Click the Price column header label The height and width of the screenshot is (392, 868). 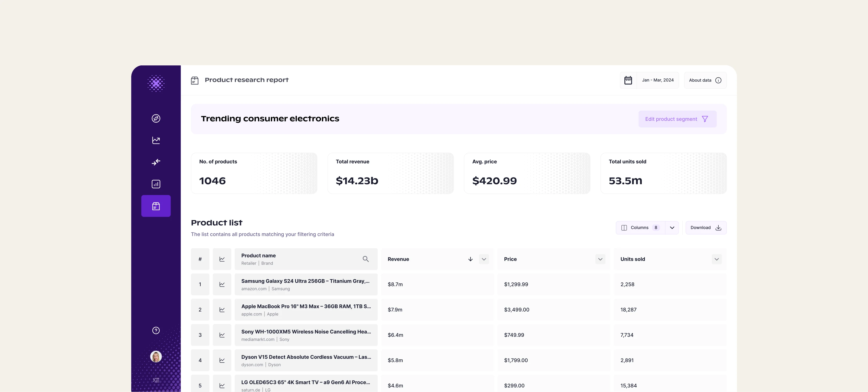pos(510,259)
